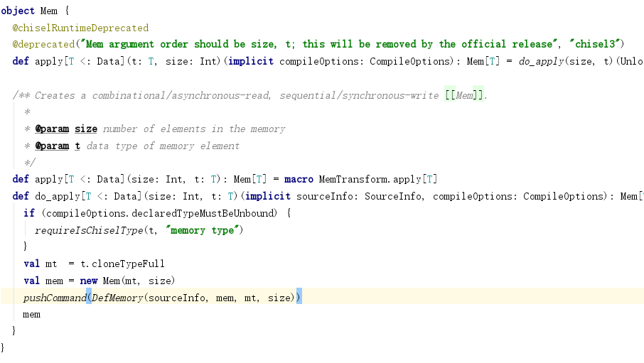Click the pushCommand call
Screen dimensions: 644x363
point(55,298)
